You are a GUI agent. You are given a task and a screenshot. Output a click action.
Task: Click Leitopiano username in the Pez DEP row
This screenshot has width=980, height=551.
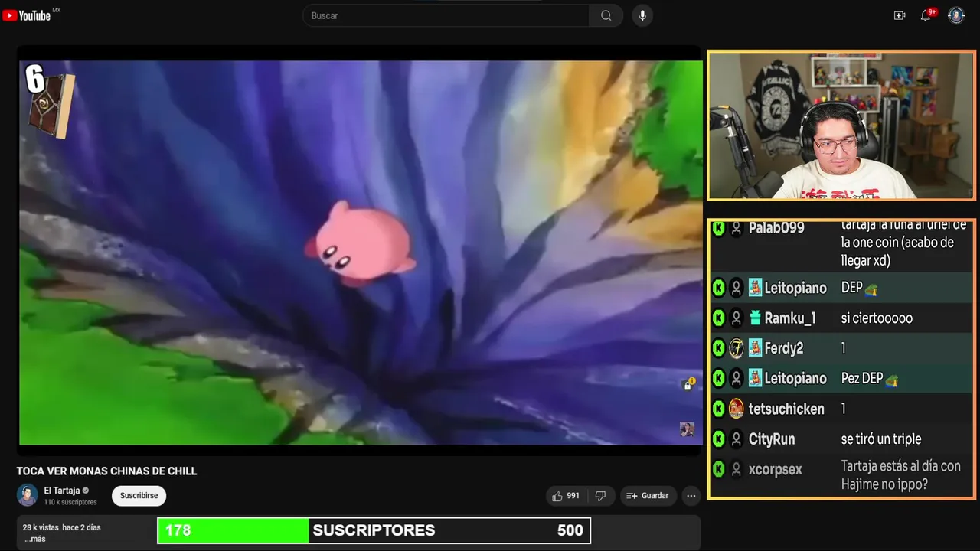pyautogui.click(x=795, y=379)
